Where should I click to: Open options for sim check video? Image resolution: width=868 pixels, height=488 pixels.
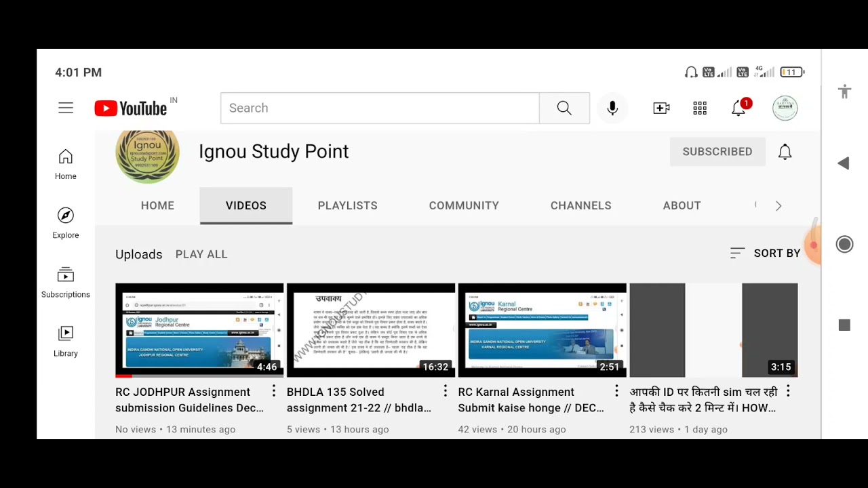[788, 391]
